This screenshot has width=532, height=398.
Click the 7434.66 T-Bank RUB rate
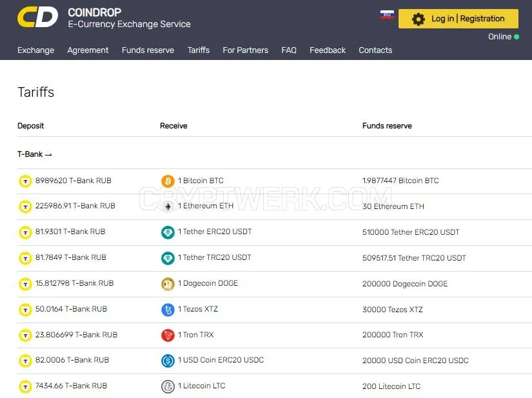point(71,386)
